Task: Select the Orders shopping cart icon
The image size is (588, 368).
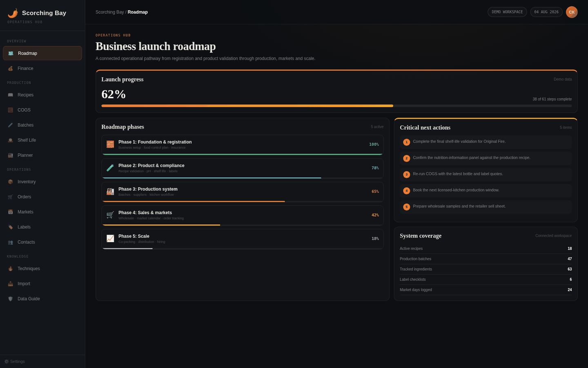Action: pyautogui.click(x=11, y=197)
